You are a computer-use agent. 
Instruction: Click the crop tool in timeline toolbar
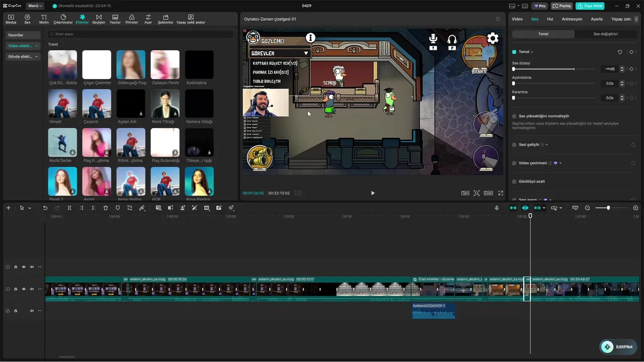point(130,208)
